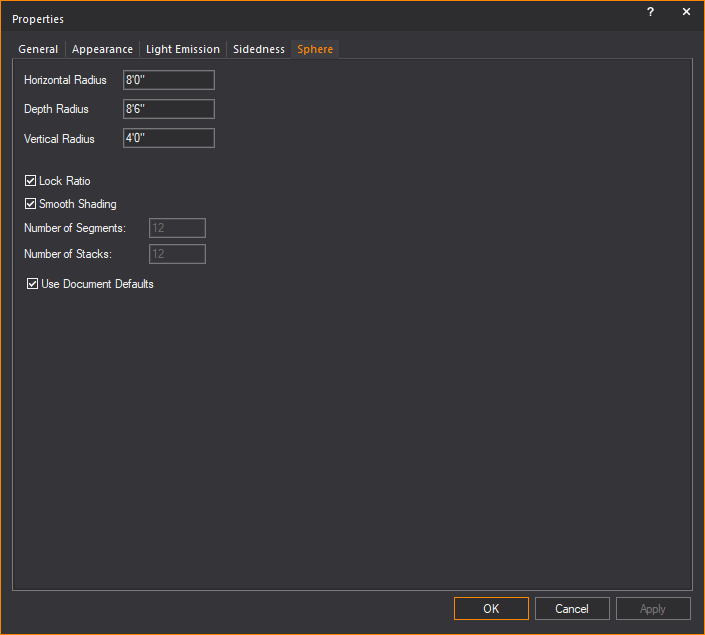Click the Number of Stacks field
The height and width of the screenshot is (635, 705).
tap(177, 254)
